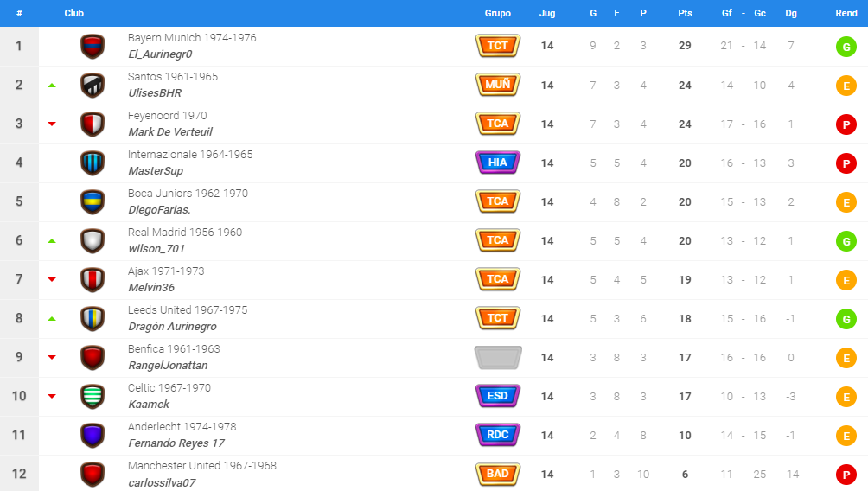The height and width of the screenshot is (491, 868).
Task: Open the Real Madrid 1956-1960 team link
Action: [x=185, y=232]
